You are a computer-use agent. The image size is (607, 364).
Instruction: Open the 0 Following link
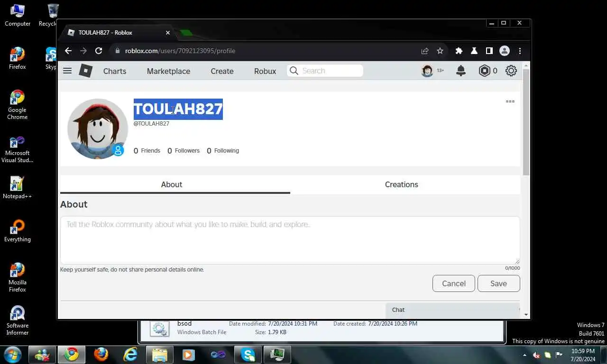pyautogui.click(x=223, y=151)
